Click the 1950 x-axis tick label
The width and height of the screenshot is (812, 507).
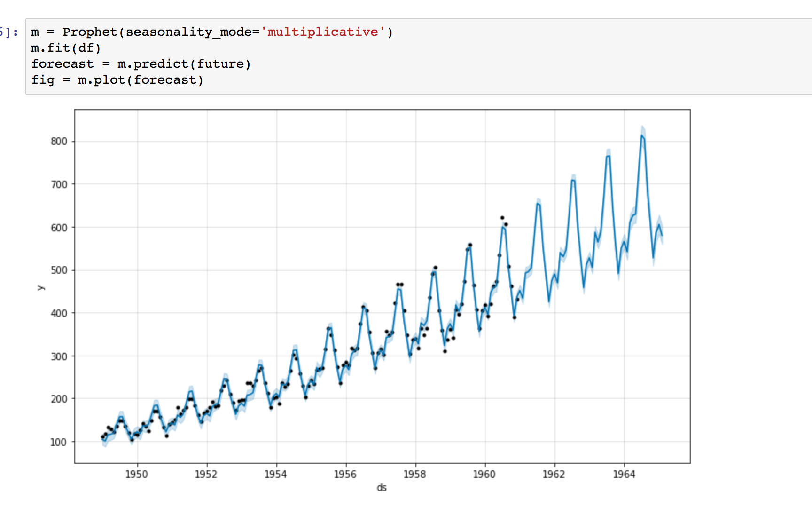pos(137,474)
